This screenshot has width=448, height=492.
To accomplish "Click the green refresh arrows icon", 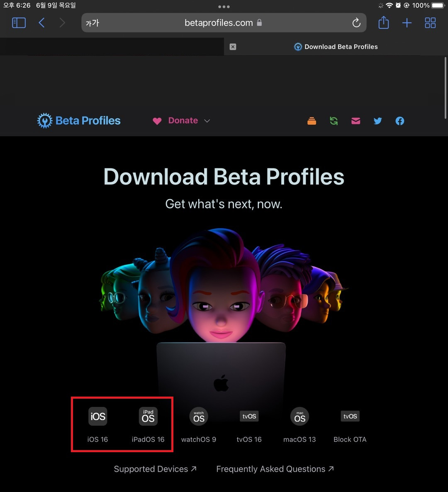I will [x=334, y=121].
